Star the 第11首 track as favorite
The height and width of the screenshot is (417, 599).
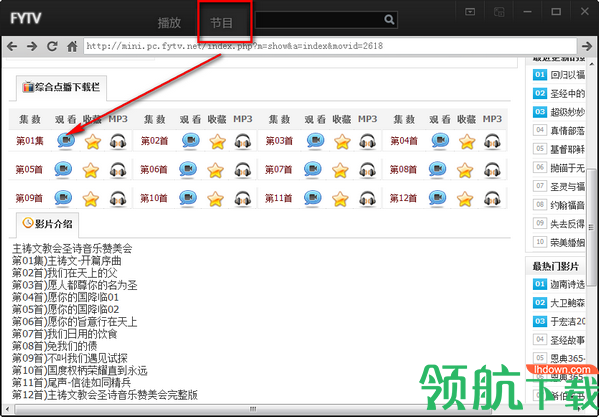click(340, 199)
